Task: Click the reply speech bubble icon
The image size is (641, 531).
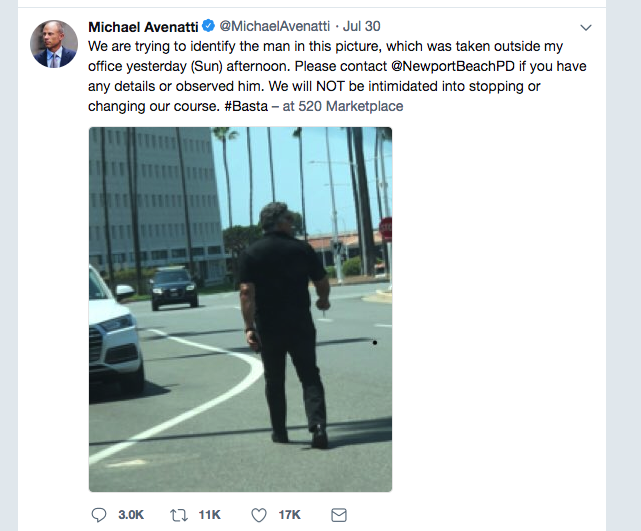Action: [99, 515]
